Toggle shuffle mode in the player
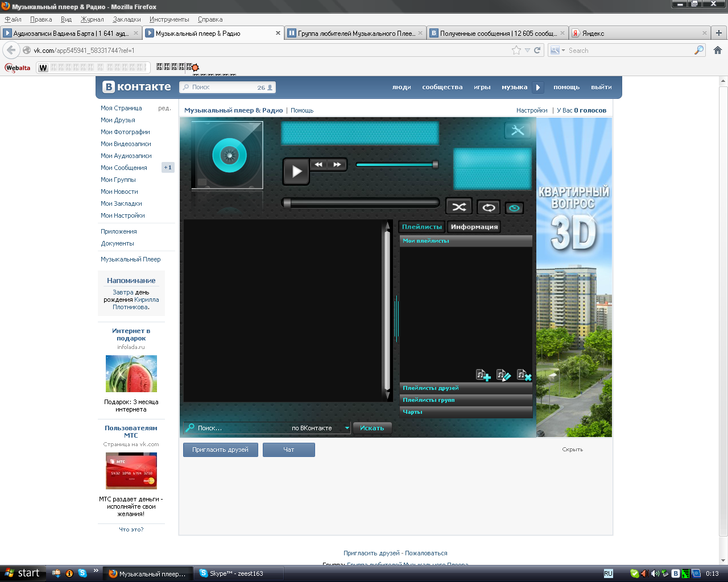This screenshot has width=728, height=582. point(459,207)
